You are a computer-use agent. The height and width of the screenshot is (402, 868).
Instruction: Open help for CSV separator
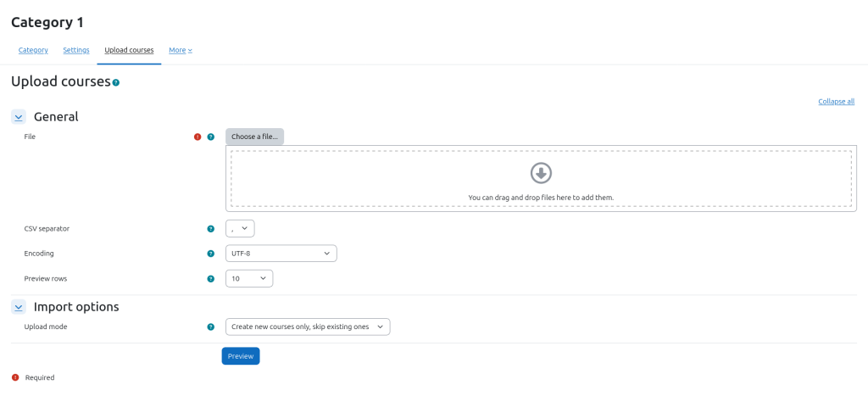click(x=211, y=229)
